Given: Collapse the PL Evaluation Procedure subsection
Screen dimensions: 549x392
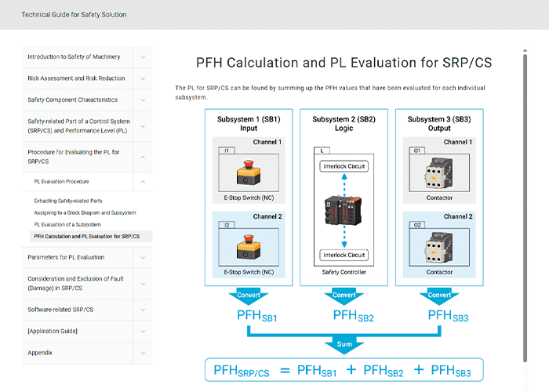Looking at the screenshot, I should coord(143,182).
